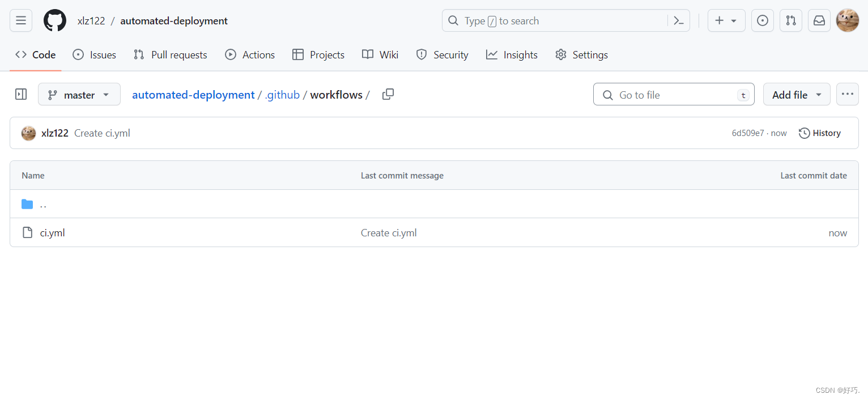Expand the file tree side panel
This screenshot has width=868, height=399.
coord(21,94)
